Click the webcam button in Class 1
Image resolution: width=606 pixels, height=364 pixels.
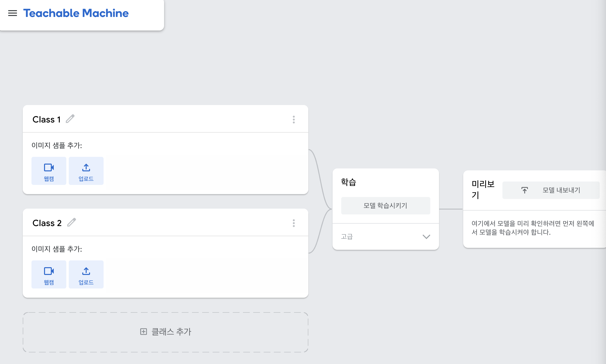(x=49, y=171)
